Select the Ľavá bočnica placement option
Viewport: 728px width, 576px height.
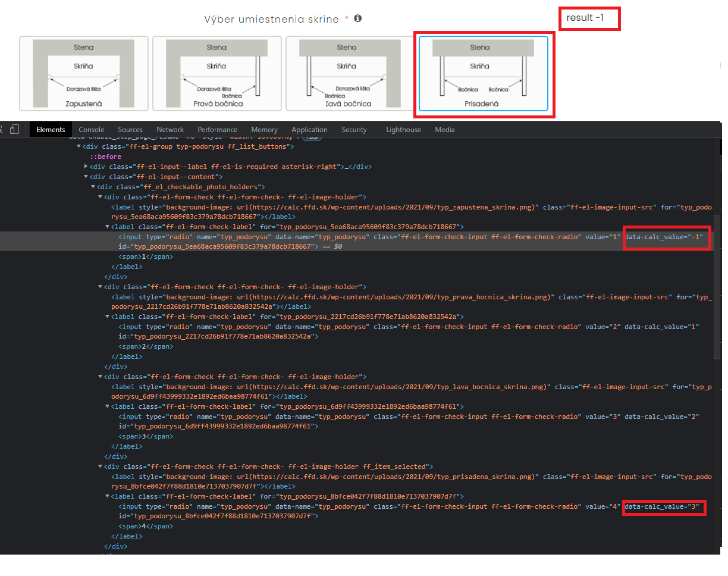(x=350, y=74)
